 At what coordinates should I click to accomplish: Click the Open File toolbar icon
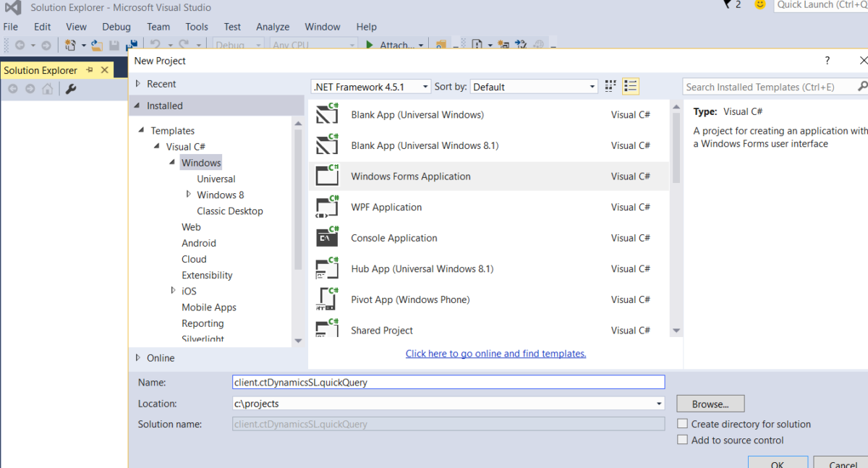coord(95,45)
